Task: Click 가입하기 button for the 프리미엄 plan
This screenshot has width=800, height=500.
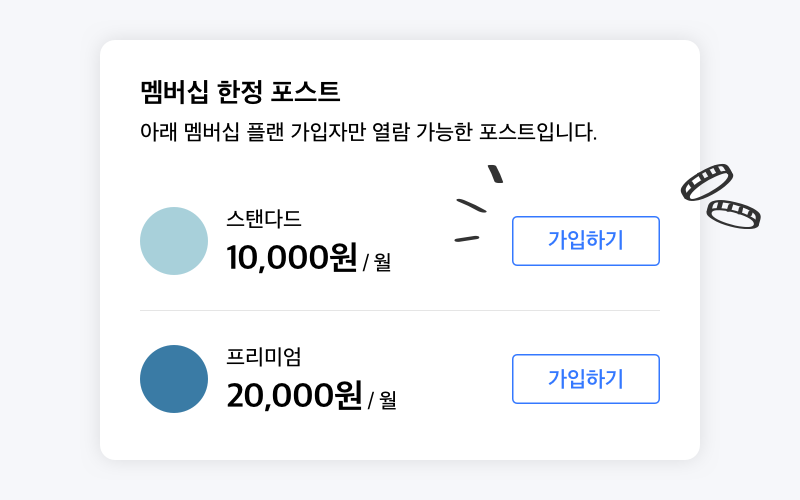Action: click(585, 379)
